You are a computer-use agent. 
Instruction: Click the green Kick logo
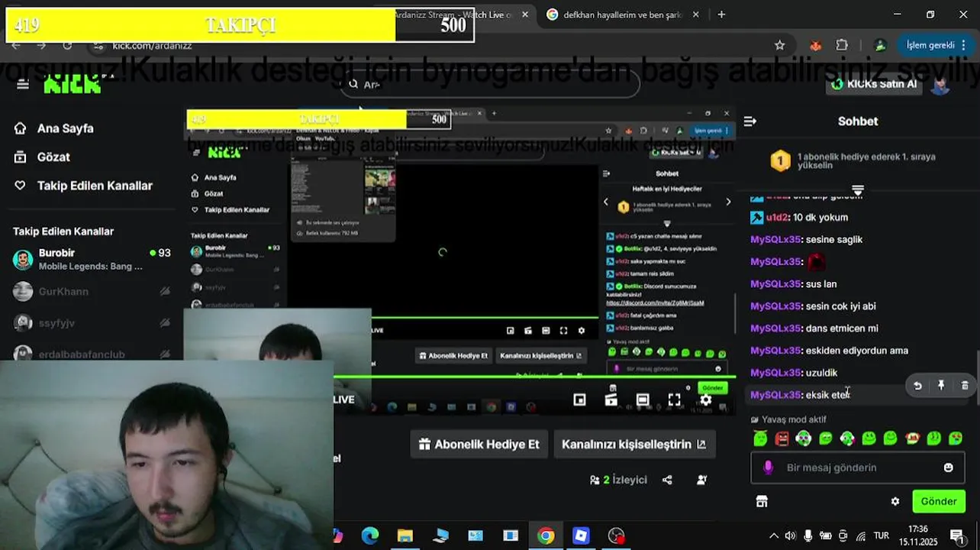(x=73, y=84)
